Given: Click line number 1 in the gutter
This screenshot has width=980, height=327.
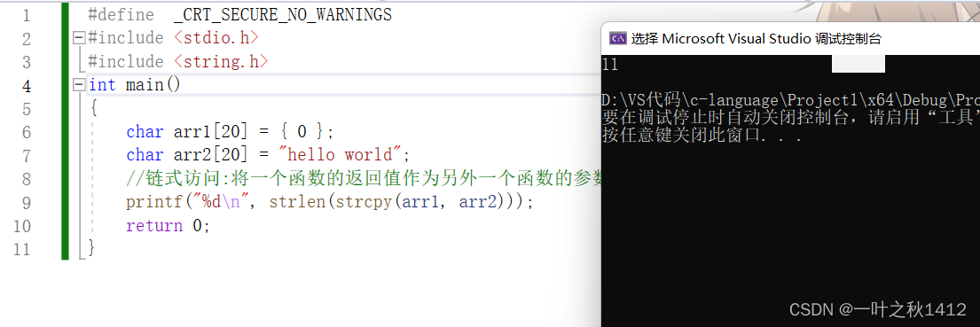Looking at the screenshot, I should [x=26, y=15].
